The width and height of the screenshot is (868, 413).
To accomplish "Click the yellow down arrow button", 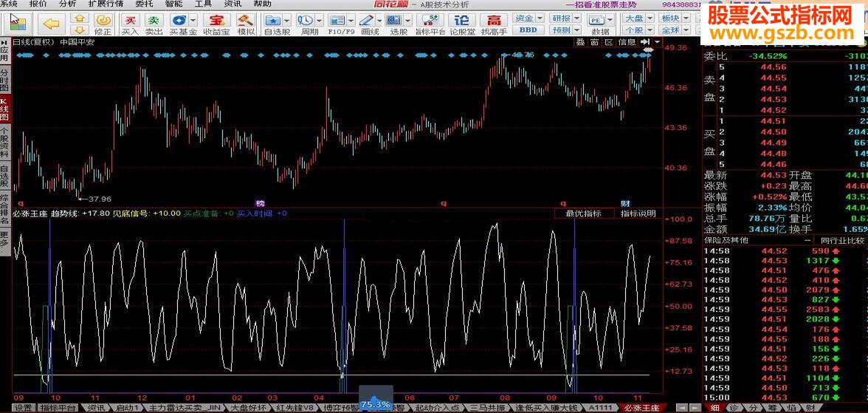I will [x=80, y=30].
